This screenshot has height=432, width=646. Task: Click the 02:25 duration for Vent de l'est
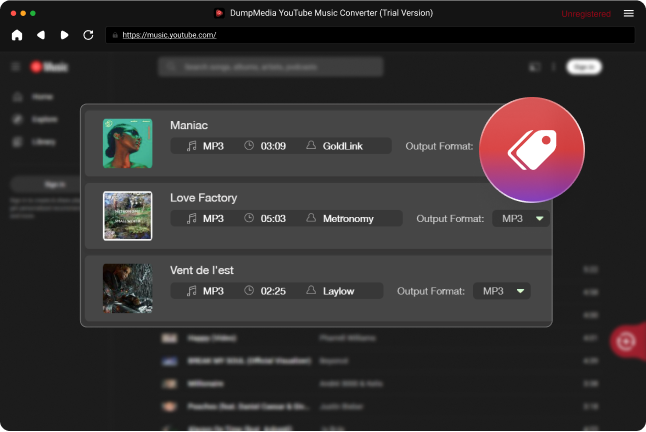[273, 291]
